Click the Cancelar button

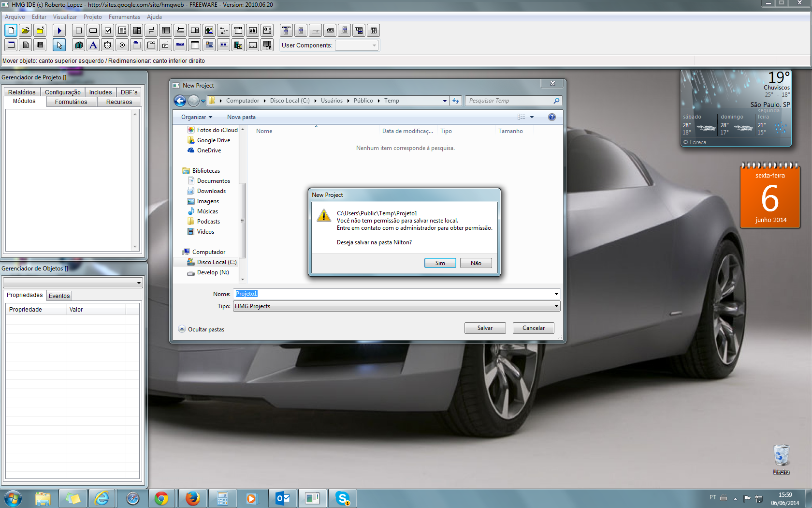(533, 328)
